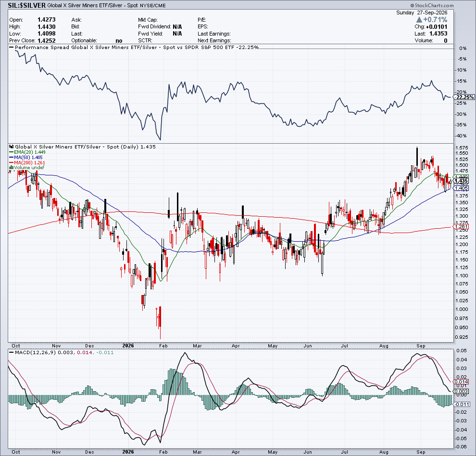The image size is (476, 456).
Task: Click the MA(200) red legend line marker
Action: pos(12,162)
